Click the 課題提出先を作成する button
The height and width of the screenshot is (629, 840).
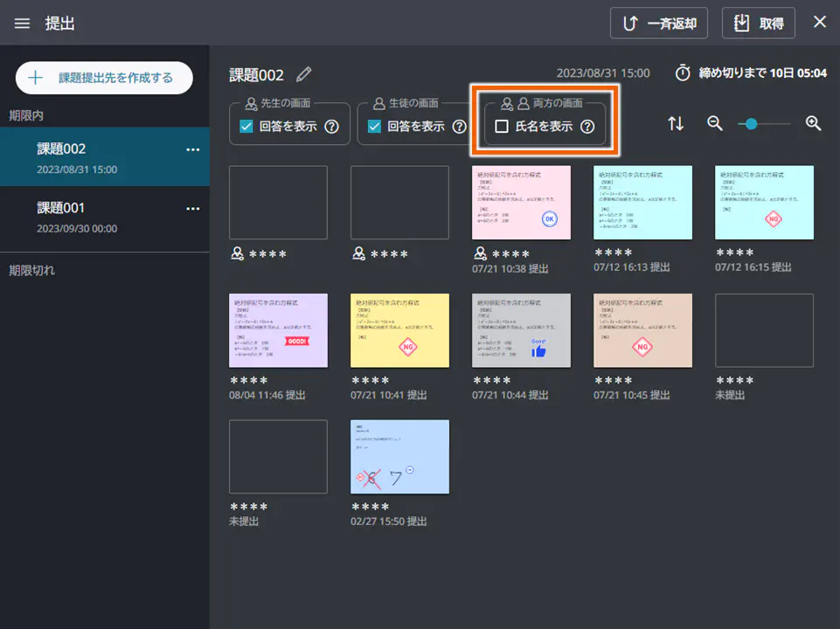click(103, 78)
